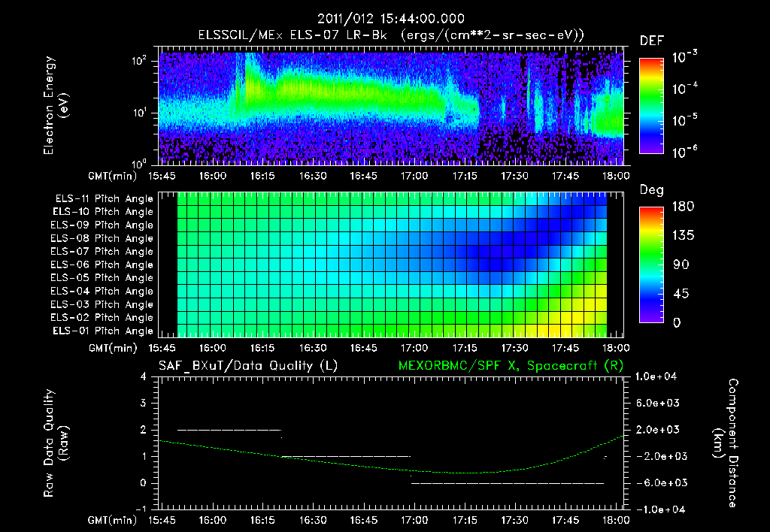Viewport: 770px width, 532px height.
Task: Click the SAF_BXuT/Data Quality (L) legend
Action: coord(248,366)
